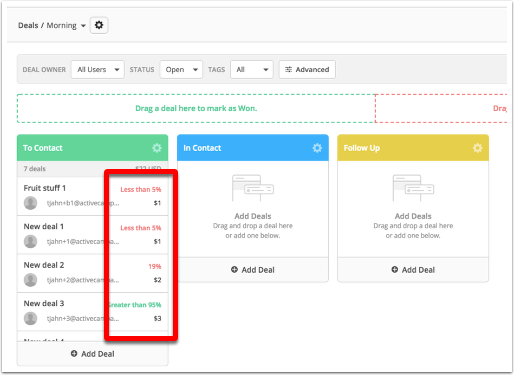Open the Fruit stuff 1 deal
Image resolution: width=514 pixels, height=375 pixels.
click(45, 188)
